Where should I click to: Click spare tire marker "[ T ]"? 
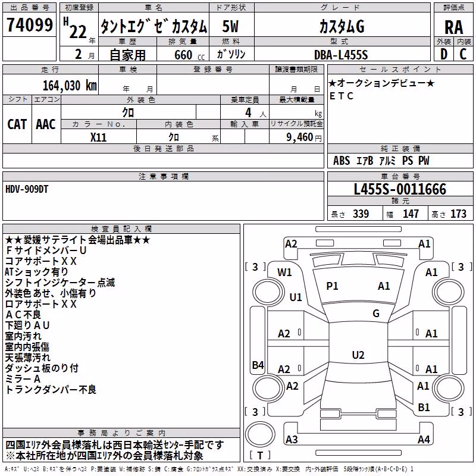[x=260, y=455]
